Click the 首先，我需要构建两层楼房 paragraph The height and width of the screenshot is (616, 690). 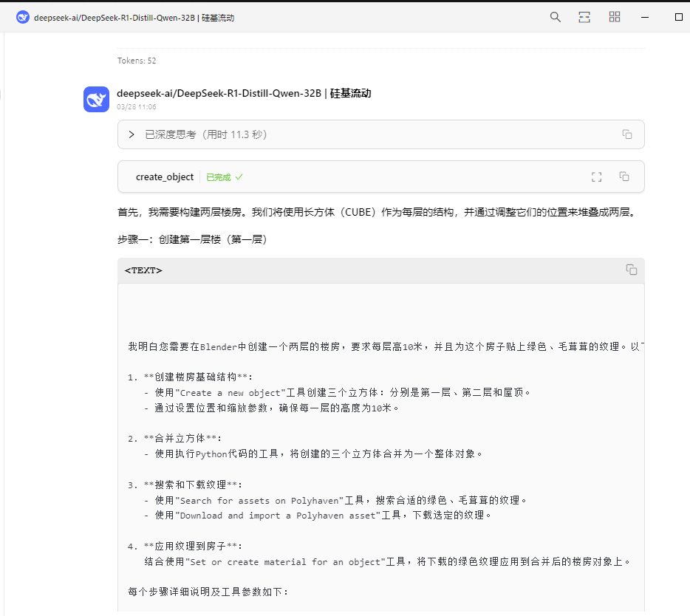[377, 213]
